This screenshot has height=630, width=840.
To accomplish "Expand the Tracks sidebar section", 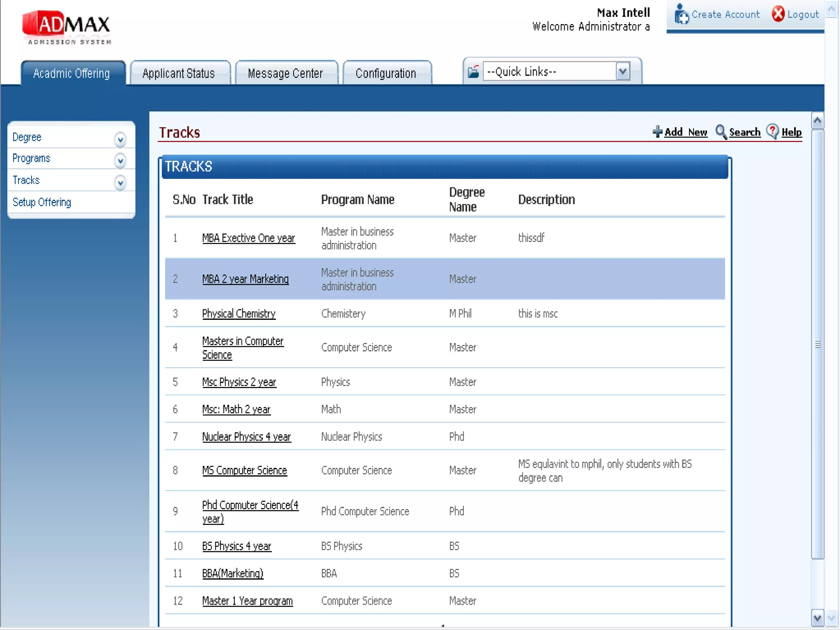I will [120, 182].
